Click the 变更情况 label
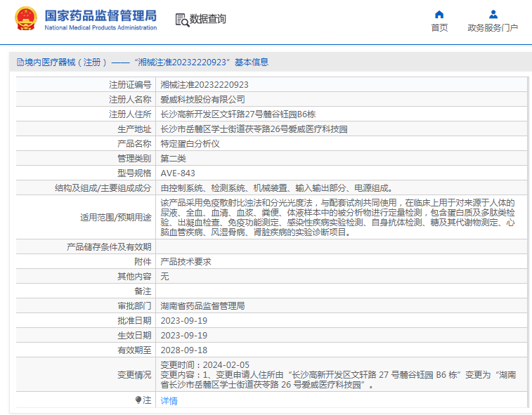Screen dimensions: 532x415 tap(134, 375)
